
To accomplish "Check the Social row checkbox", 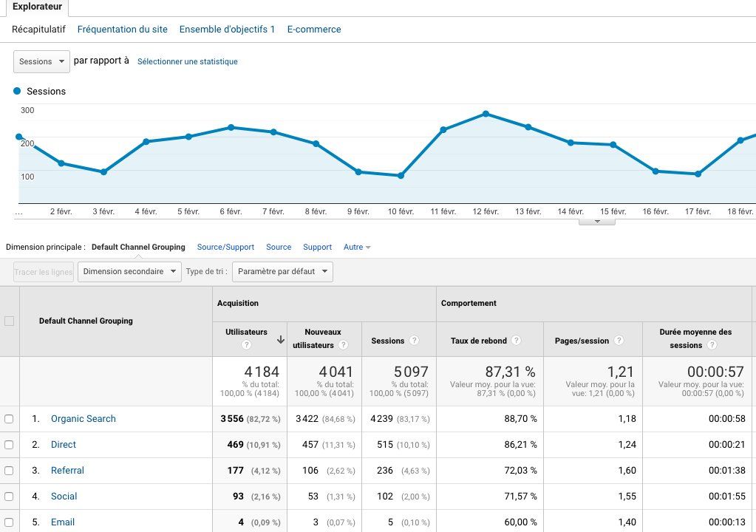I will click(10, 496).
